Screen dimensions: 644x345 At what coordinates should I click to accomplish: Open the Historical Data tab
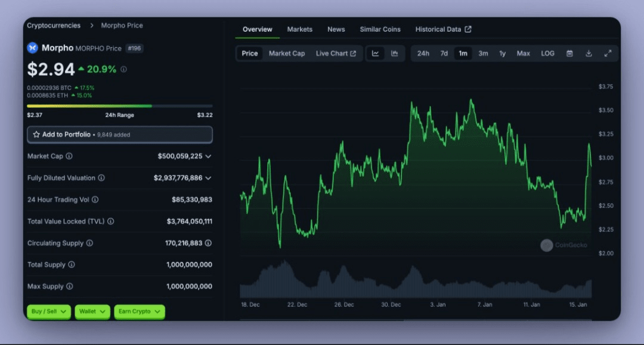coord(443,29)
